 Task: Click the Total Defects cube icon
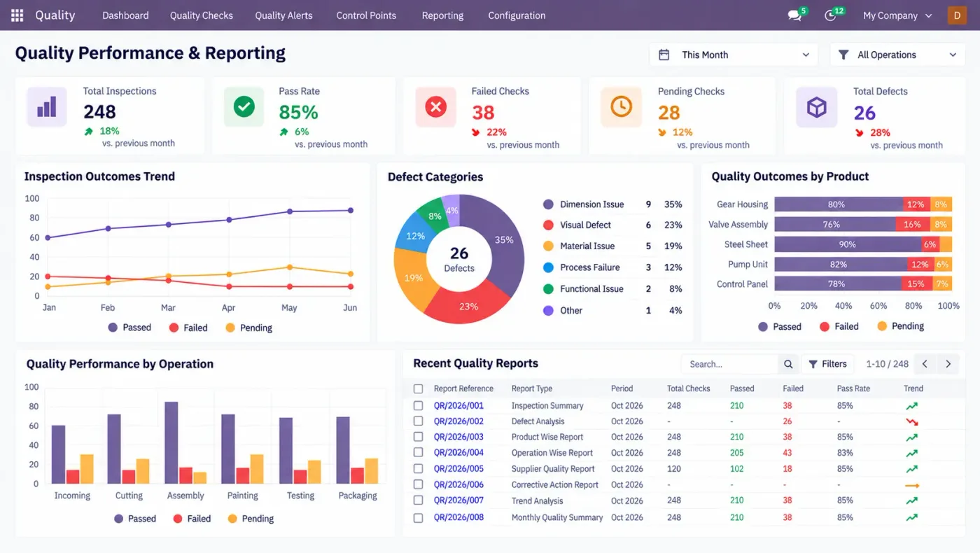click(x=817, y=107)
